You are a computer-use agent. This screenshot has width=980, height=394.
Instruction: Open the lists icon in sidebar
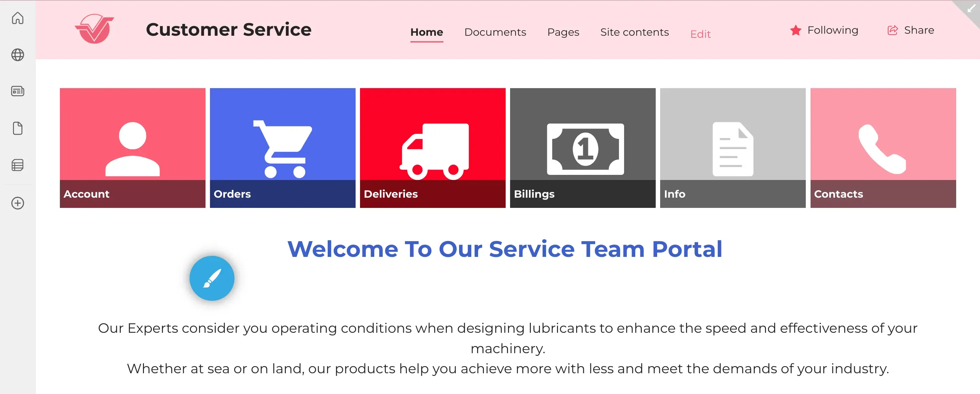click(17, 165)
